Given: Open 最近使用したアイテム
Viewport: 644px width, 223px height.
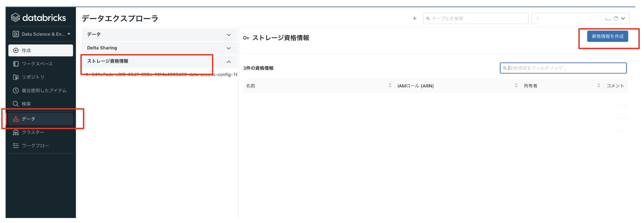Looking at the screenshot, I should pos(41,90).
